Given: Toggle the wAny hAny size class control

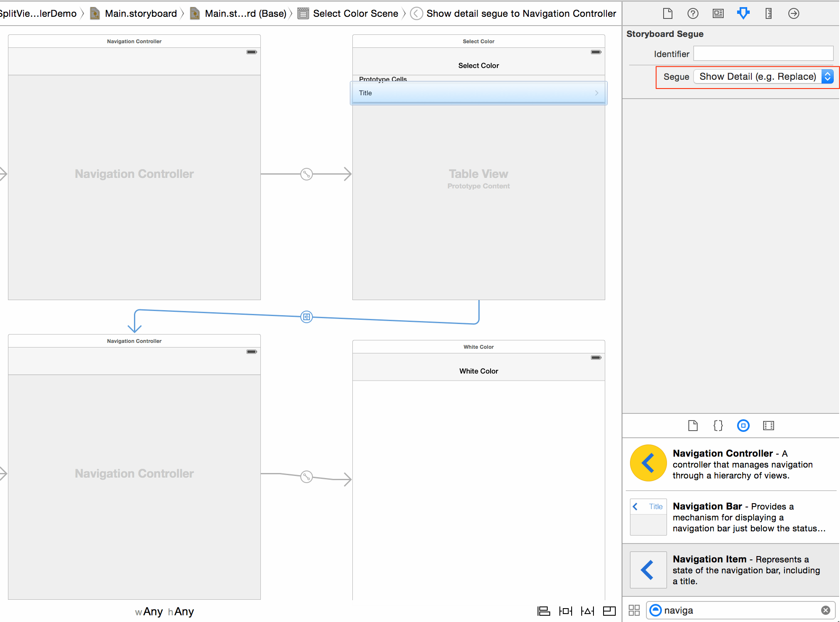Looking at the screenshot, I should (165, 611).
